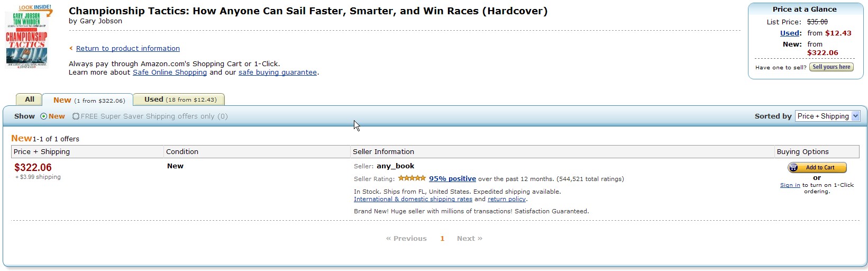Image resolution: width=868 pixels, height=271 pixels.
Task: Click the shopping cart icon on Add to Cart
Action: click(x=793, y=168)
